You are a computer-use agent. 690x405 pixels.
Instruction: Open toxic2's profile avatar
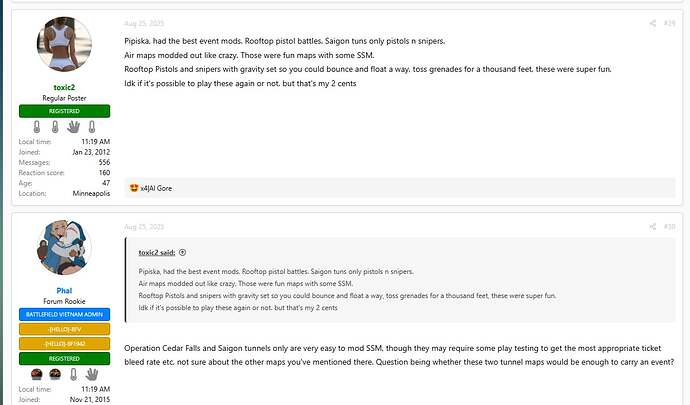[x=65, y=45]
